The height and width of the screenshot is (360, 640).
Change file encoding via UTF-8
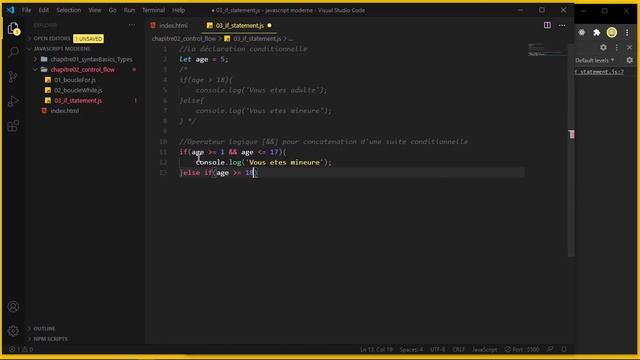[438, 349]
